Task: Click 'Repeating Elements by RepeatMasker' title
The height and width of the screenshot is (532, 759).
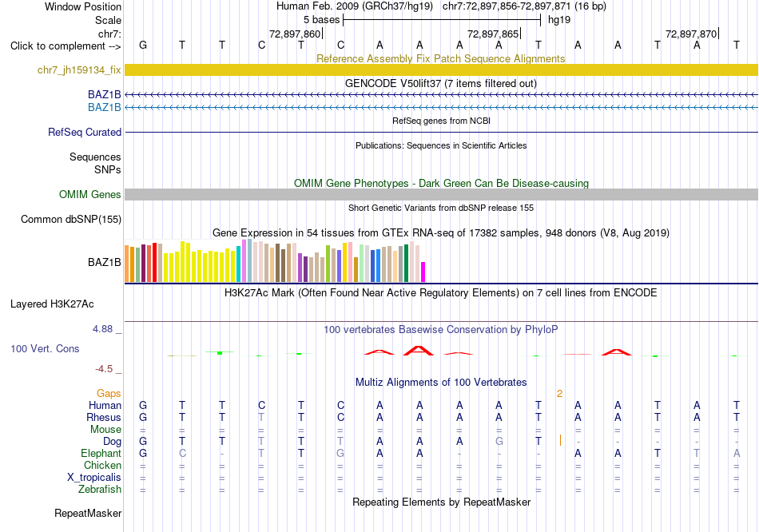Action: (441, 502)
